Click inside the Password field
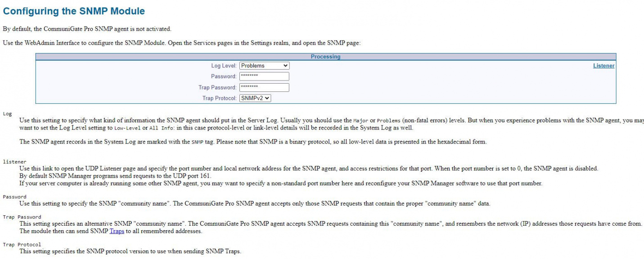The height and width of the screenshot is (259, 644). pyautogui.click(x=264, y=76)
